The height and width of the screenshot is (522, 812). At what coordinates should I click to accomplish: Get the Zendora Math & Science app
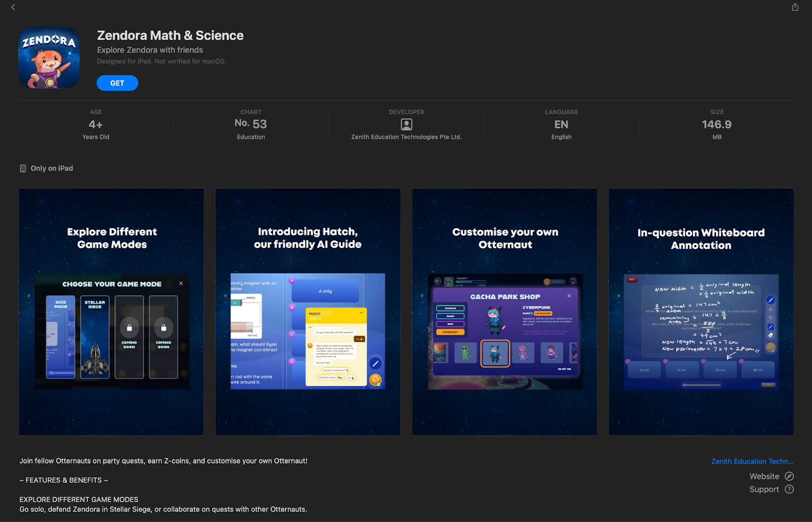(x=117, y=83)
